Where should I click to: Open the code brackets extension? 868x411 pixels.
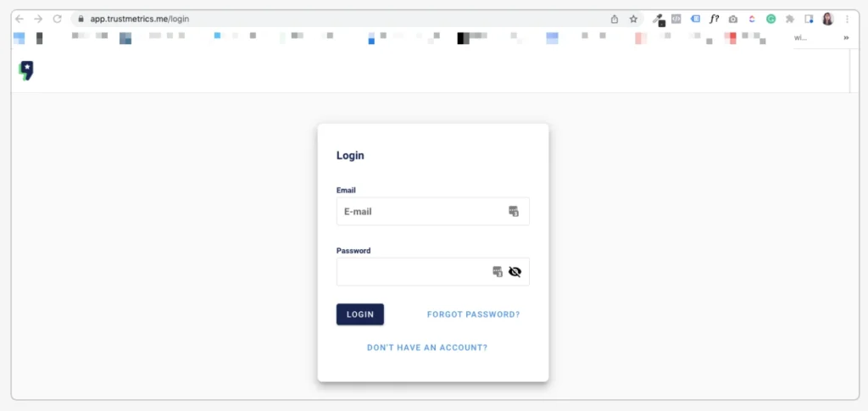click(x=676, y=19)
